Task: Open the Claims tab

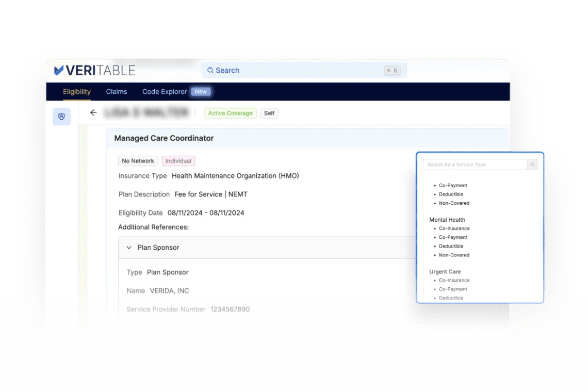Action: pos(117,91)
